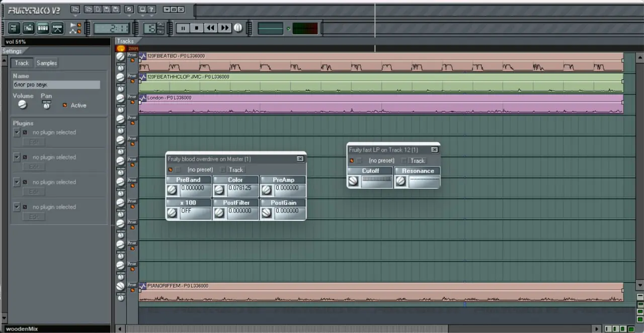Viewport: 644px width, 333px height.
Task: Fast forward the song
Action: (225, 28)
